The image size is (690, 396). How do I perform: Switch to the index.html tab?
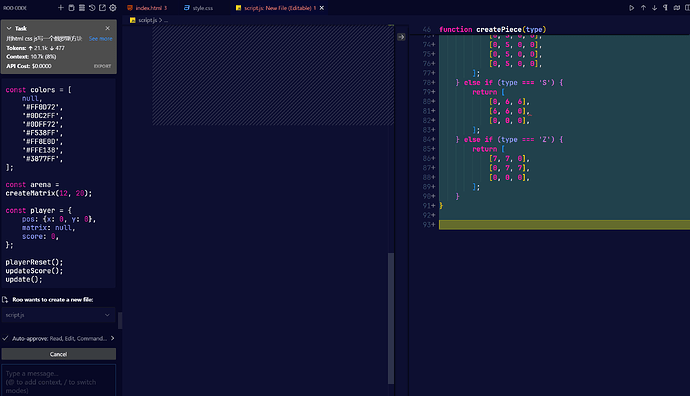click(x=147, y=8)
